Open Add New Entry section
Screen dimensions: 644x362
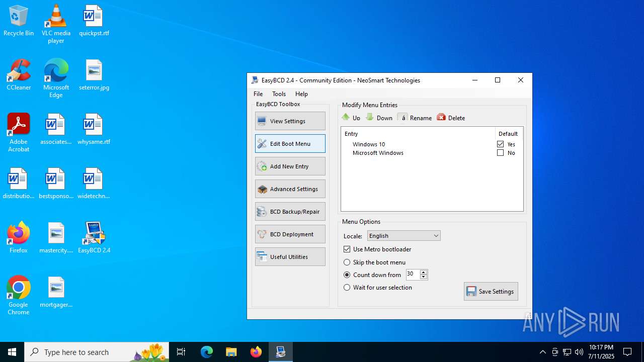tap(290, 166)
